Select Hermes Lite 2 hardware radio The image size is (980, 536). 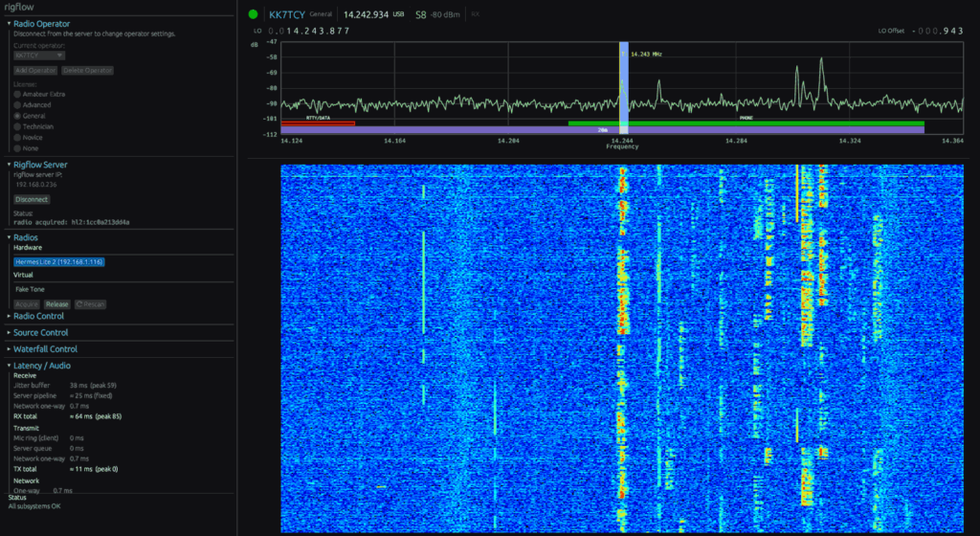tap(59, 261)
